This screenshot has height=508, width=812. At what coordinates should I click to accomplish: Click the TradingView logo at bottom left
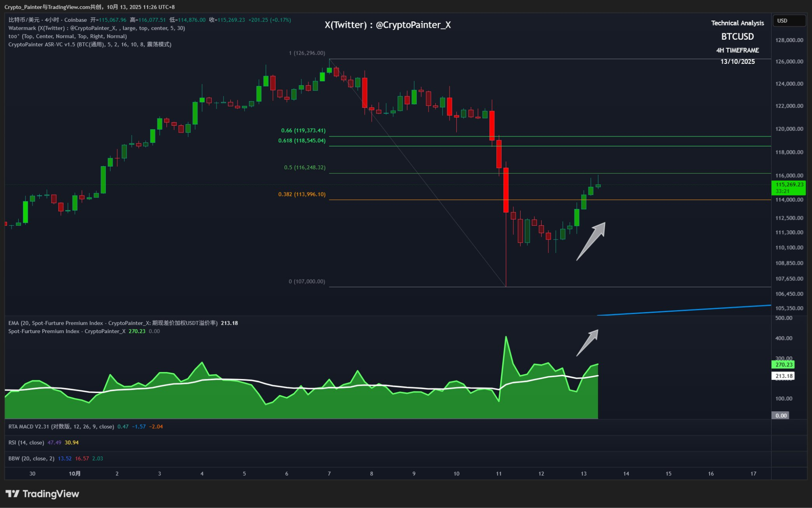tap(42, 494)
